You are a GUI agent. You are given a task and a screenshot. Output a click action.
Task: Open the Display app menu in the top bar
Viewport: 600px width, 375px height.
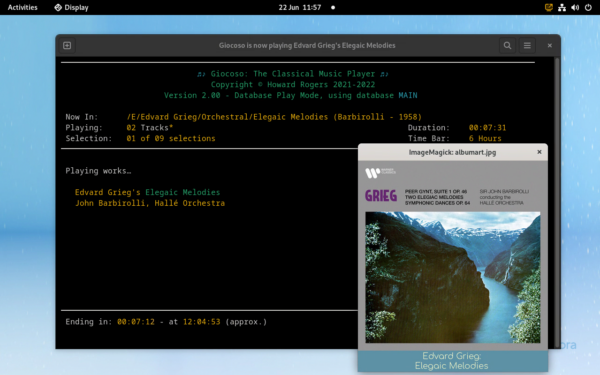pos(72,7)
